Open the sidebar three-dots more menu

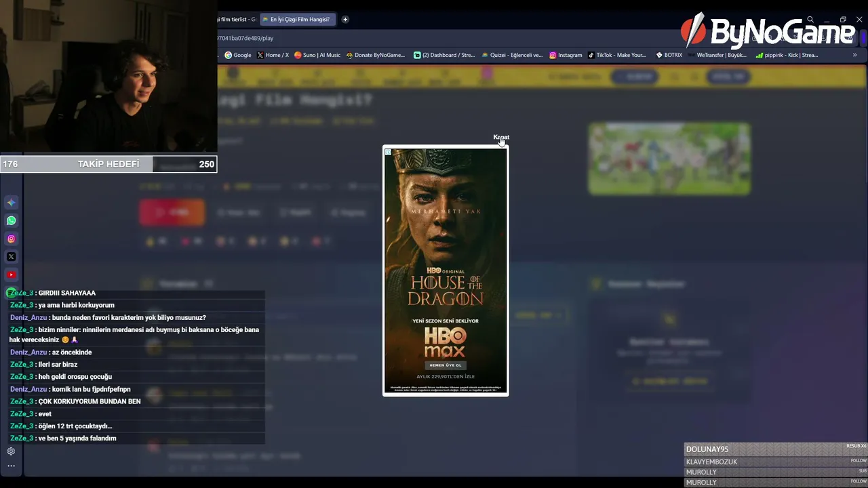11,466
